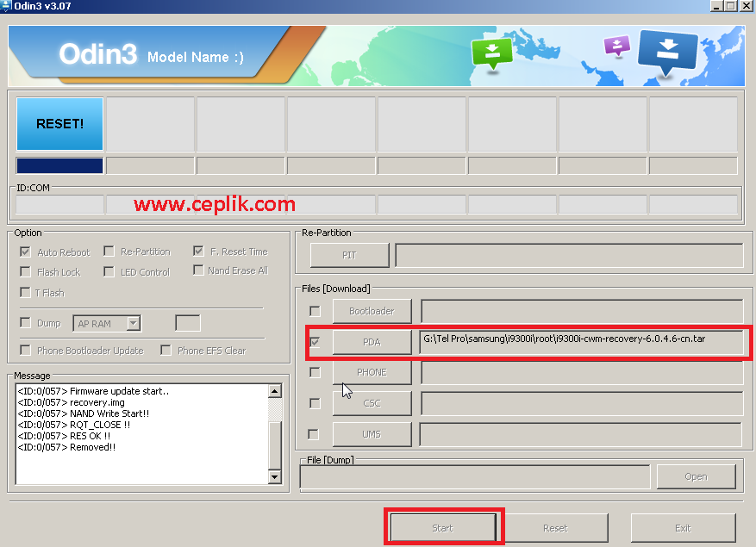756x547 pixels.
Task: Click the PIT file path field
Action: pyautogui.click(x=570, y=255)
